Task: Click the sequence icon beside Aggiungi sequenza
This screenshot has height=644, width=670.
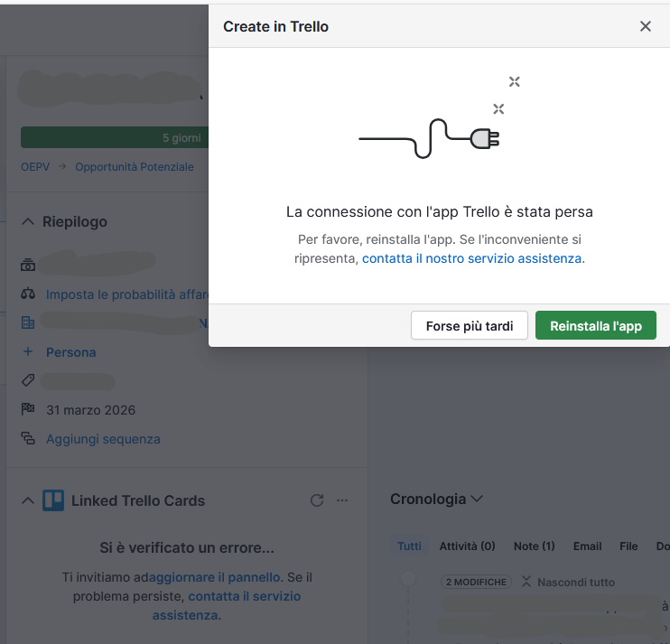Action: pos(28,438)
